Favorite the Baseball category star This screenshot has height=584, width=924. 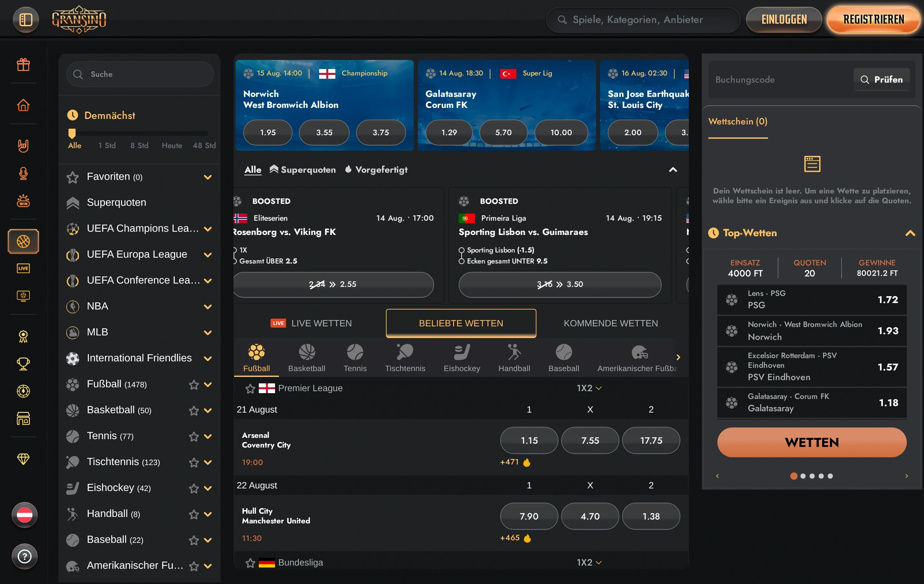coord(194,540)
